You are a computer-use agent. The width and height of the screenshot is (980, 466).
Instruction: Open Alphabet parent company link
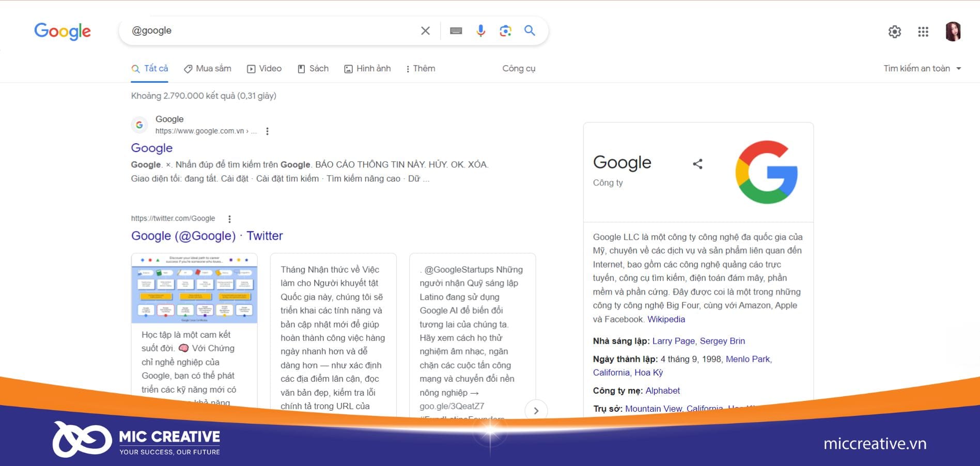[662, 391]
